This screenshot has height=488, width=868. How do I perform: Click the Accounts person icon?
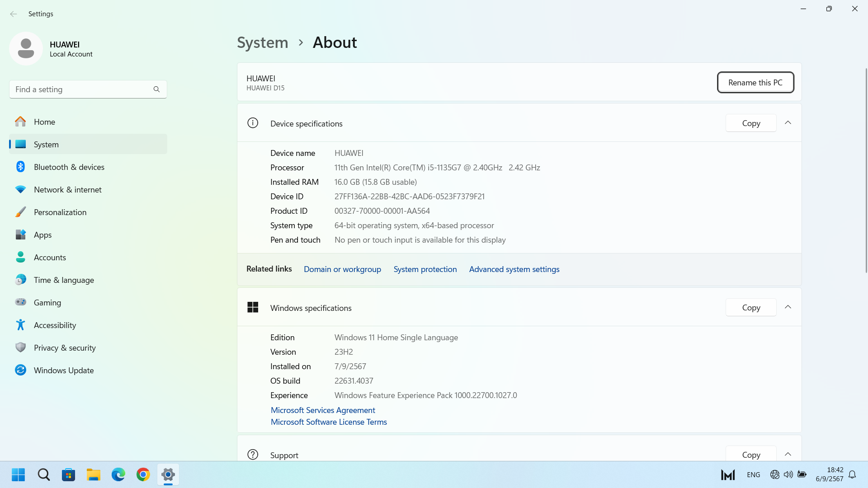click(20, 257)
